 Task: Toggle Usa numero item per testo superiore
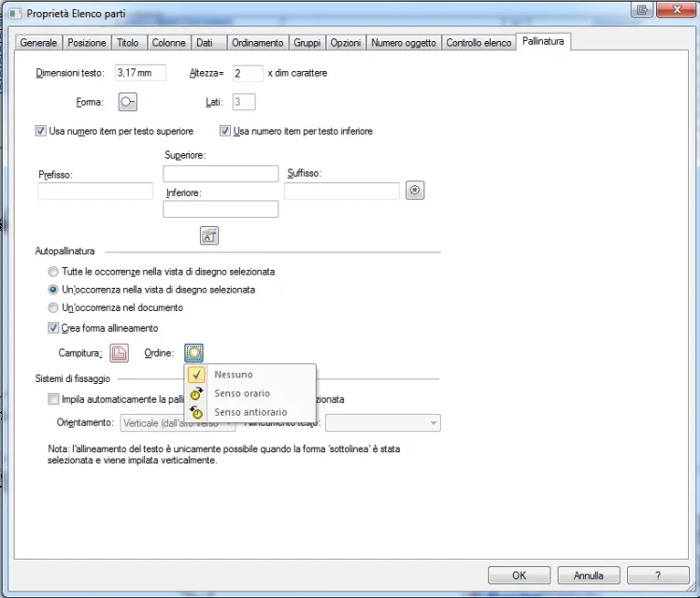pyautogui.click(x=41, y=132)
